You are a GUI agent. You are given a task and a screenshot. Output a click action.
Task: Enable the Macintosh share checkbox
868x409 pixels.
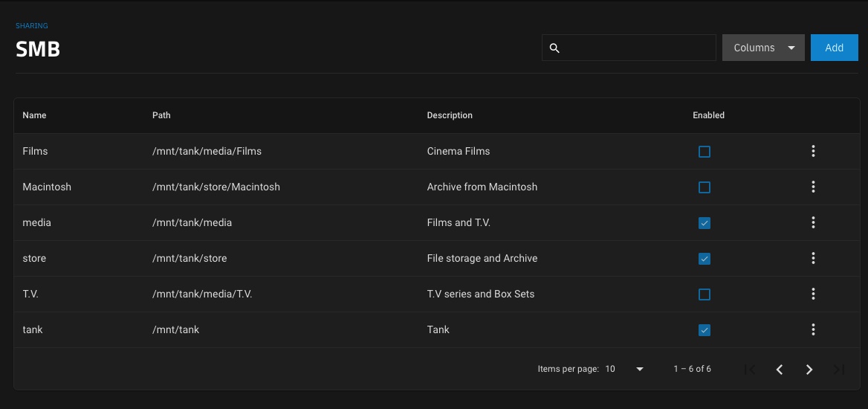[x=705, y=187]
